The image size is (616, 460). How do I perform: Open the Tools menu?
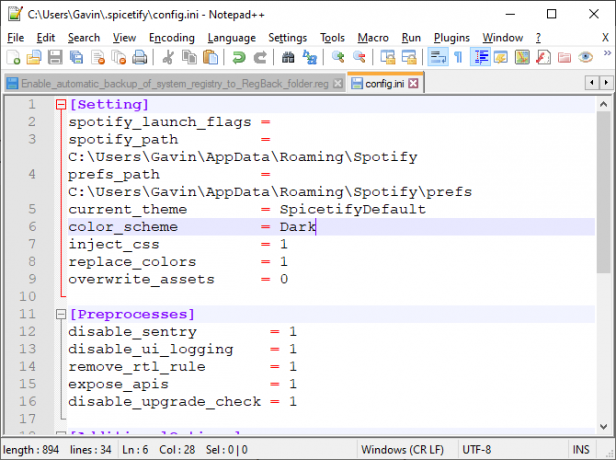click(332, 38)
